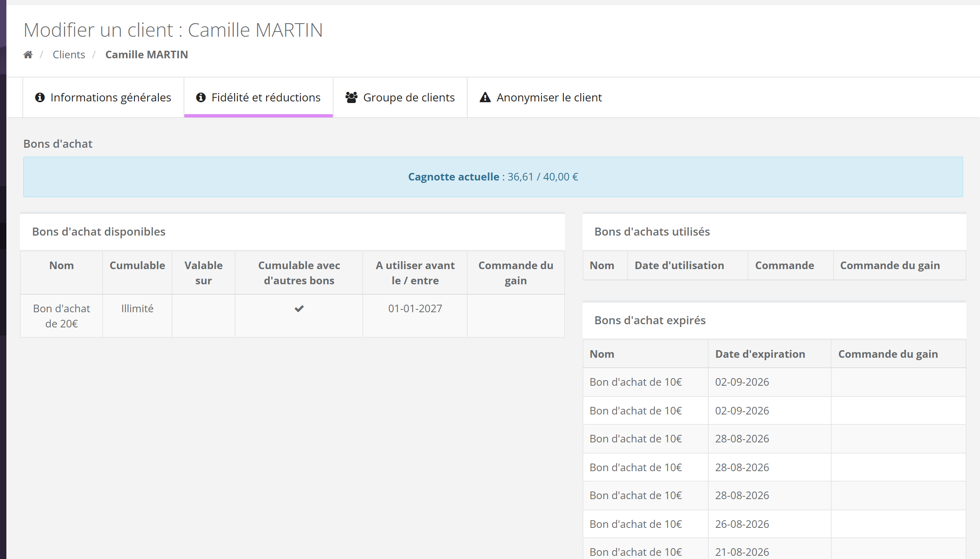Click the info icon on Fidélité et réductions tab
The width and height of the screenshot is (980, 559).
pyautogui.click(x=201, y=97)
